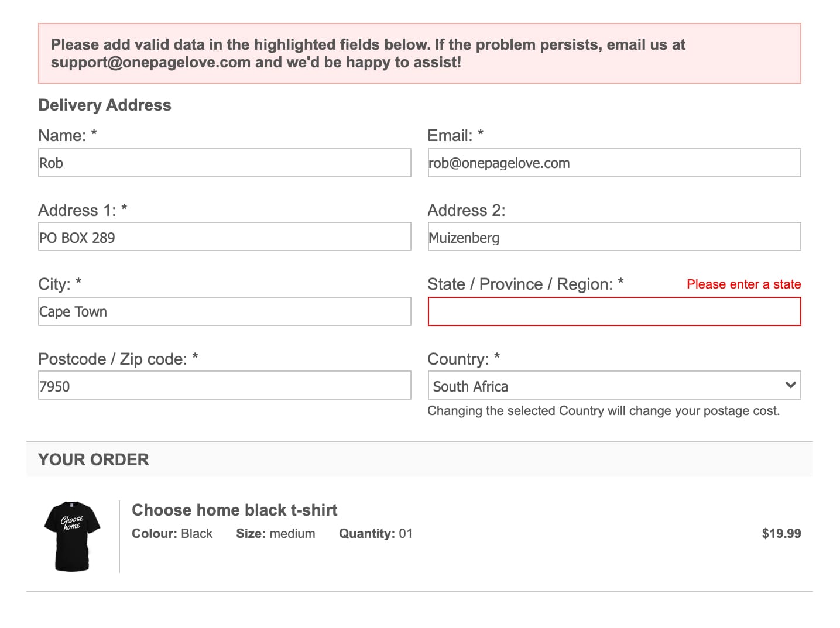Select the Address 2 field containing Muizenberg
This screenshot has width=840, height=628.
tap(613, 237)
